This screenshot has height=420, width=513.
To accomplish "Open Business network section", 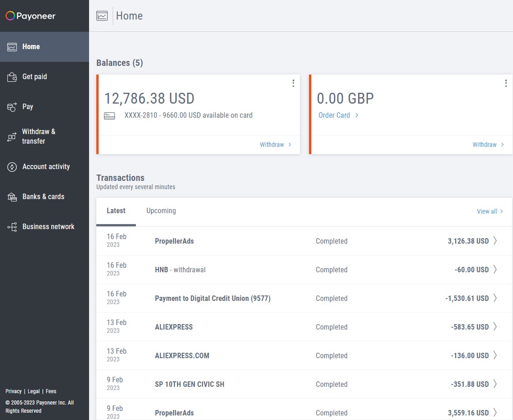I will (45, 227).
